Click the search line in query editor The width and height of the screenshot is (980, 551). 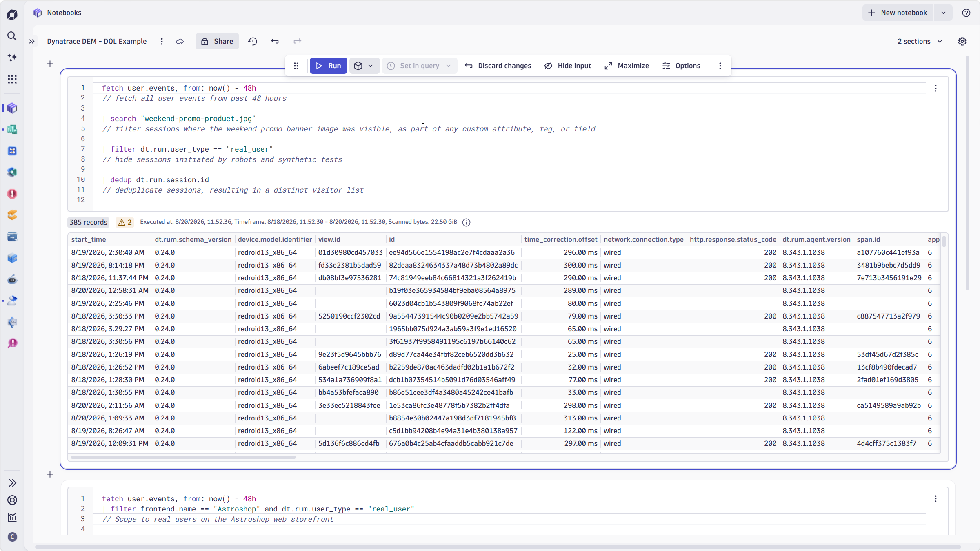coord(179,119)
